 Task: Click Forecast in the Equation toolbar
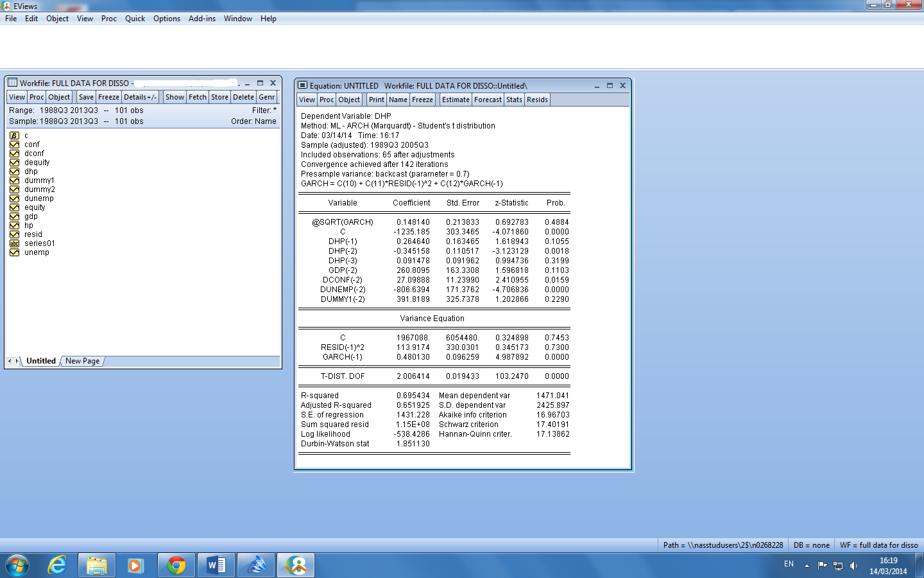(x=488, y=100)
